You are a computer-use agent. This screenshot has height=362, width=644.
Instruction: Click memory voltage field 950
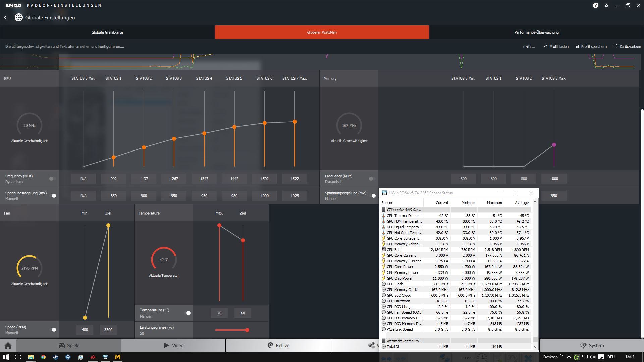554,196
